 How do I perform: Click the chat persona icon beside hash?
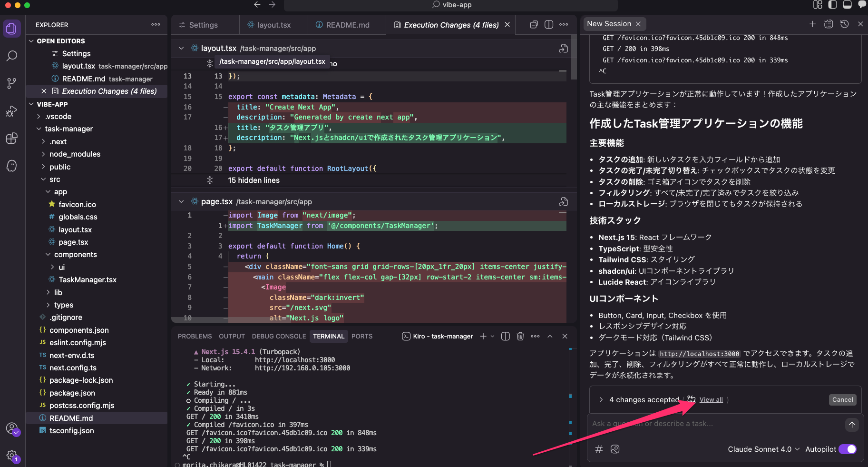click(615, 449)
